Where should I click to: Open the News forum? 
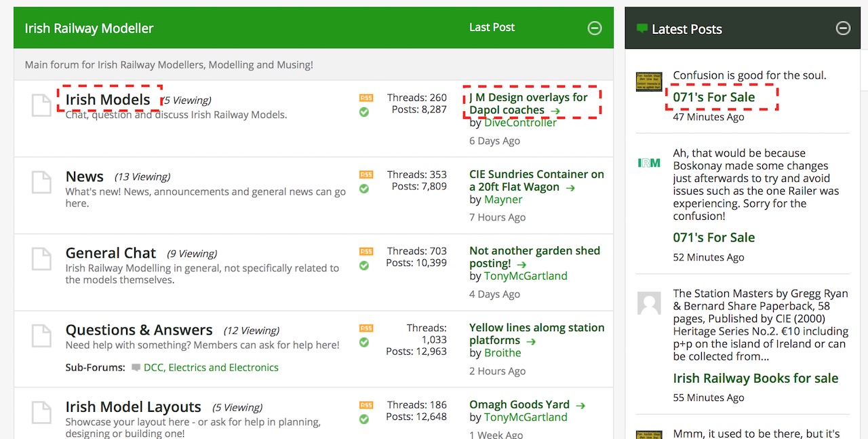(x=85, y=176)
